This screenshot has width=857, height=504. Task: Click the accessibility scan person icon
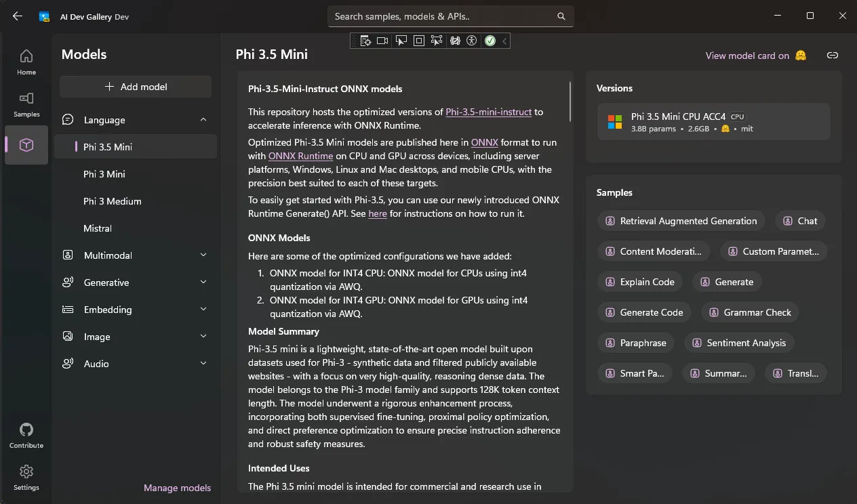tap(472, 41)
